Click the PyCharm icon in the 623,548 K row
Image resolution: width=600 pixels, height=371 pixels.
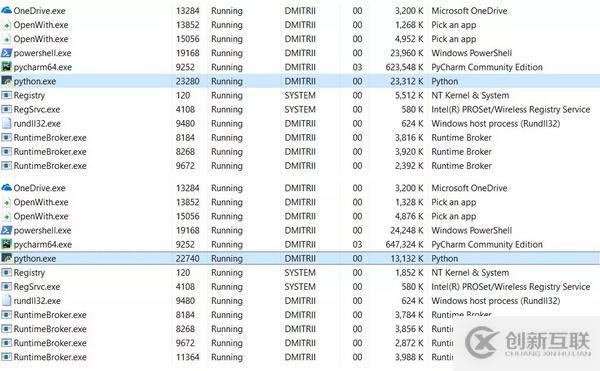pos(7,67)
